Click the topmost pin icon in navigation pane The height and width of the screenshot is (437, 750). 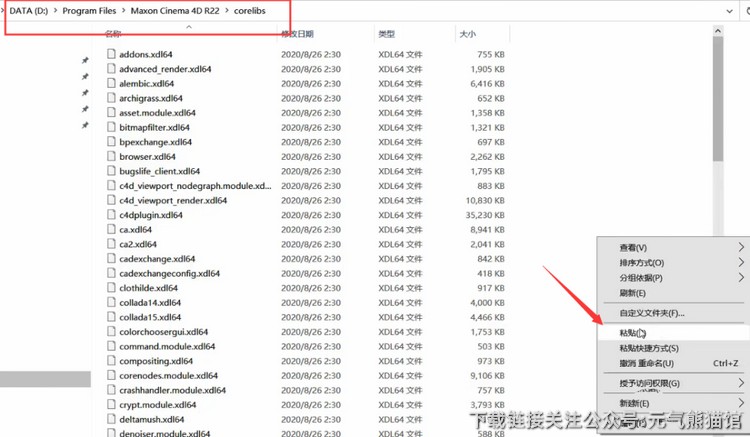(x=85, y=61)
